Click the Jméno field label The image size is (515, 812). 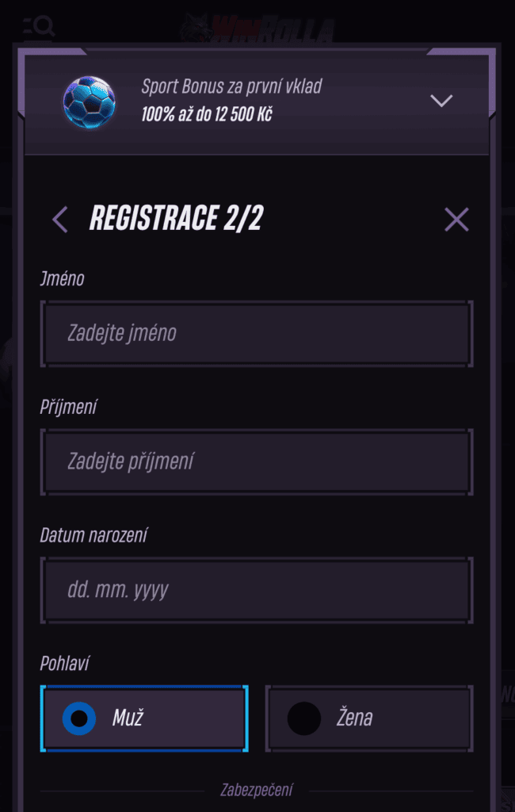(x=62, y=278)
